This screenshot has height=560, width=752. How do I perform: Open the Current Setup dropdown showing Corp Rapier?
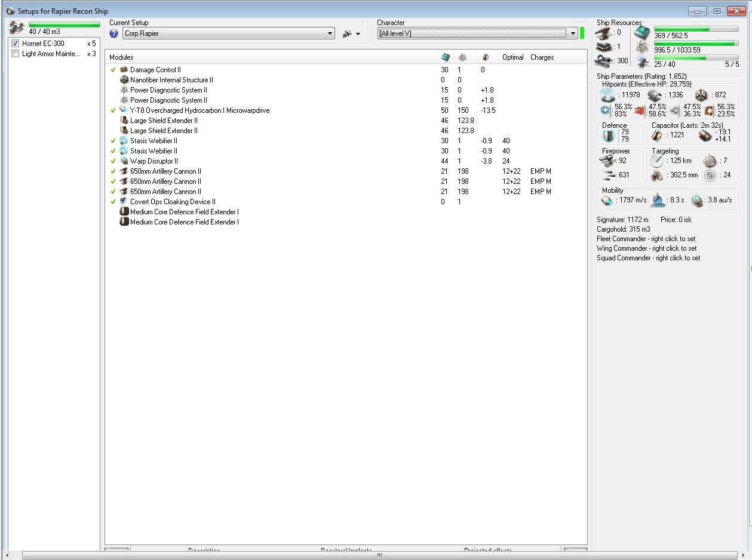point(229,34)
